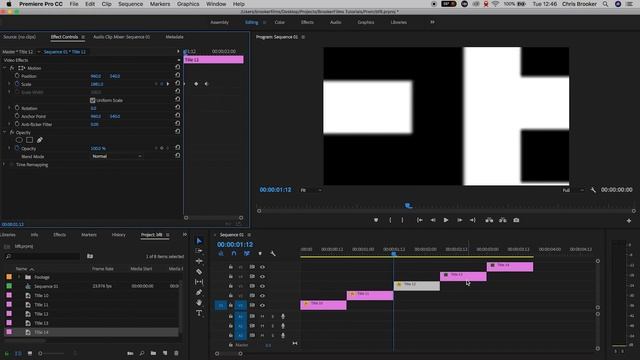Show hidden workspaces with overflow chevrons

point(432,22)
